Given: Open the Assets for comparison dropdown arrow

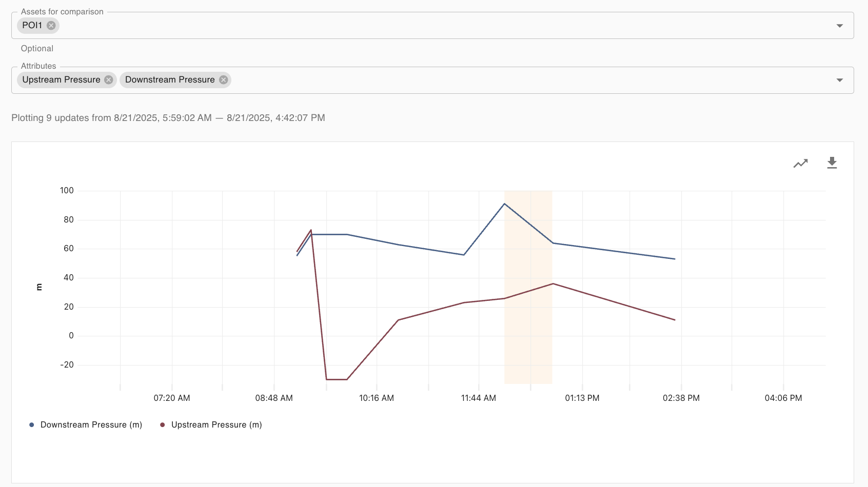Looking at the screenshot, I should 839,26.
